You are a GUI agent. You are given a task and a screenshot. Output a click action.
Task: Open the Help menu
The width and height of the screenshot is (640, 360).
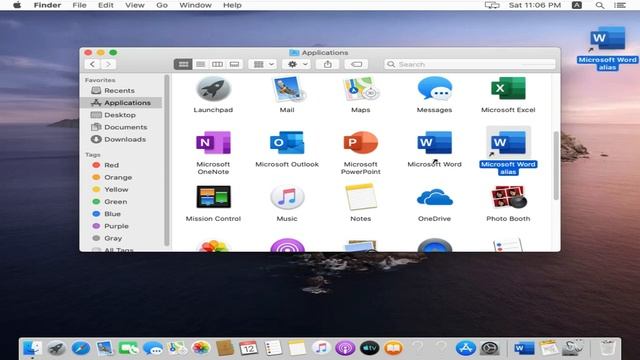[x=232, y=5]
